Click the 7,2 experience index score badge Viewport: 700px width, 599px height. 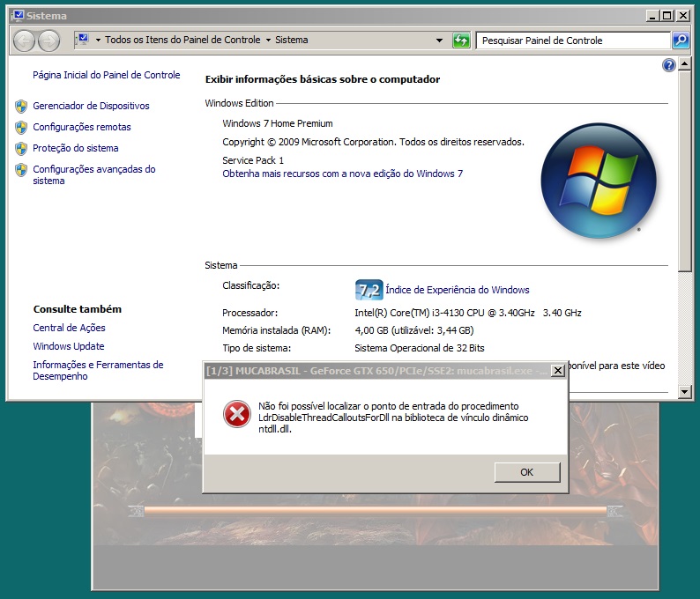[x=369, y=290]
